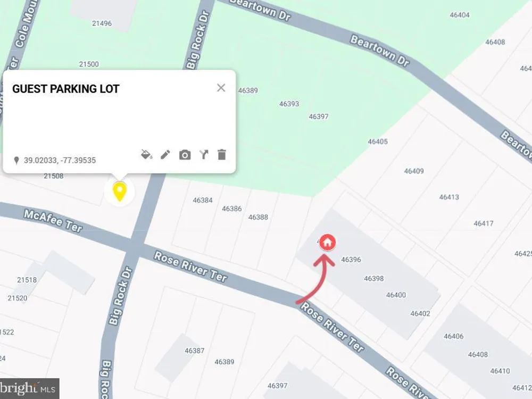Click the paint bucket style icon
This screenshot has width=532, height=399.
tap(146, 155)
